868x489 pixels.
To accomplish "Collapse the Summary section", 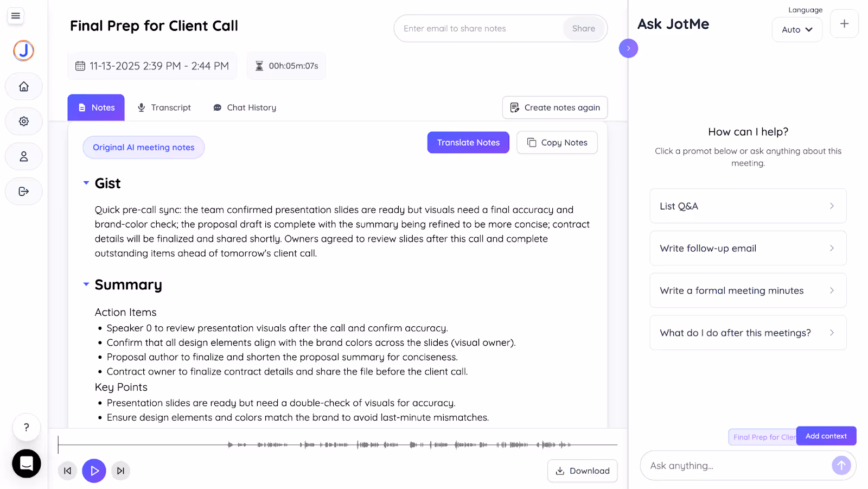I will click(x=86, y=284).
